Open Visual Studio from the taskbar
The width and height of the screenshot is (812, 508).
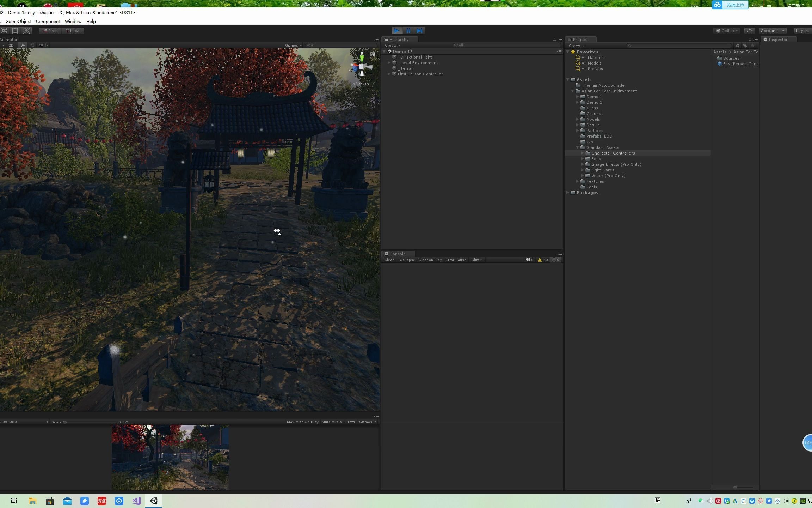point(136,501)
